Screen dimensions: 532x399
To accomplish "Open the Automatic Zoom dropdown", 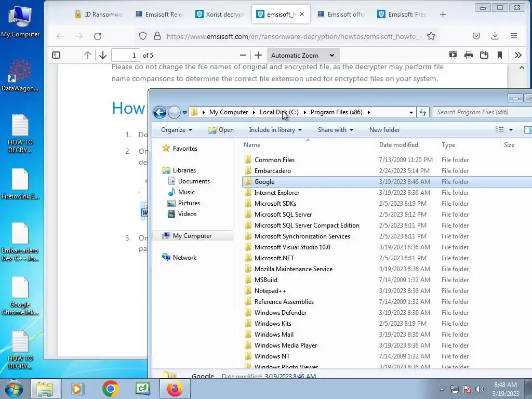I will click(303, 55).
